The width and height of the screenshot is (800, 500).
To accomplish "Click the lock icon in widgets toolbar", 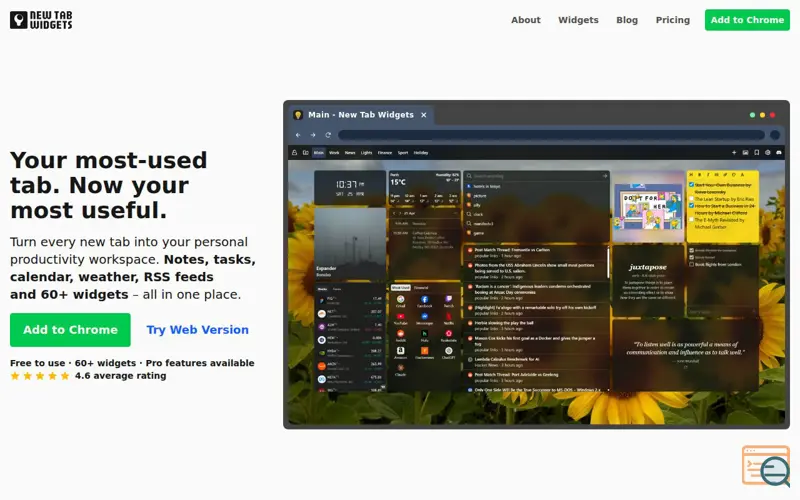I will (294, 153).
